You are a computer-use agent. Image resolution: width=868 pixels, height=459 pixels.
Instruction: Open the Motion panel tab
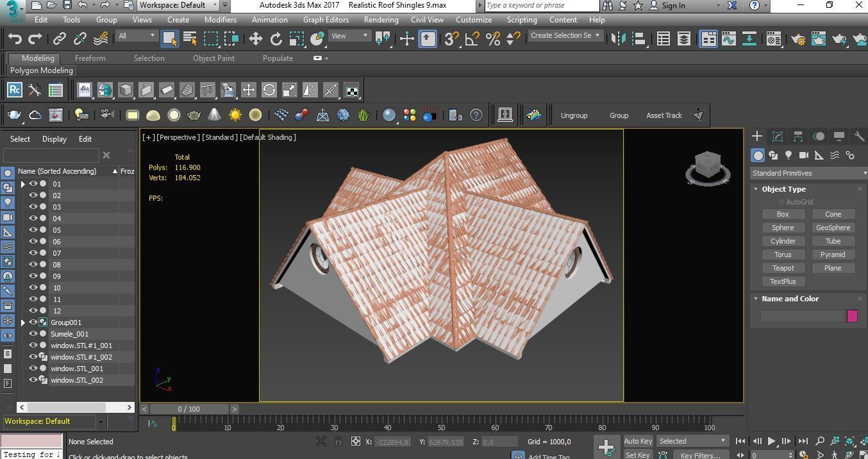[819, 136]
